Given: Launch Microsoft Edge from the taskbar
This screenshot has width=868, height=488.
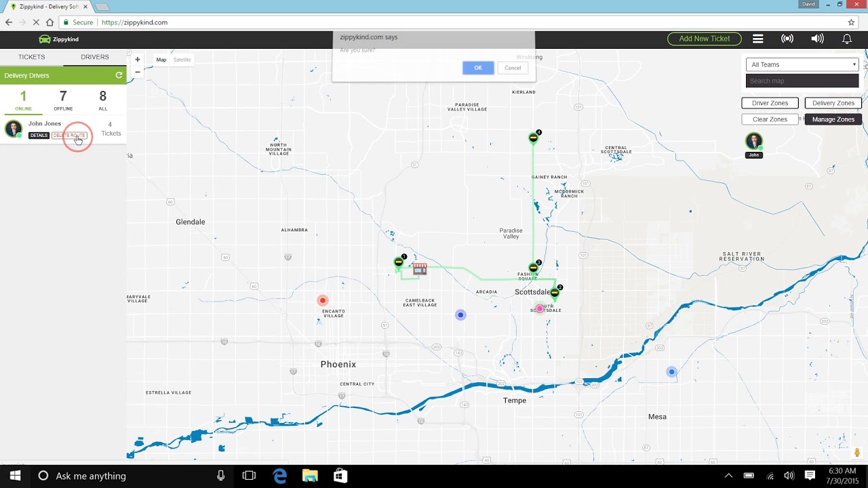Looking at the screenshot, I should click(x=279, y=476).
